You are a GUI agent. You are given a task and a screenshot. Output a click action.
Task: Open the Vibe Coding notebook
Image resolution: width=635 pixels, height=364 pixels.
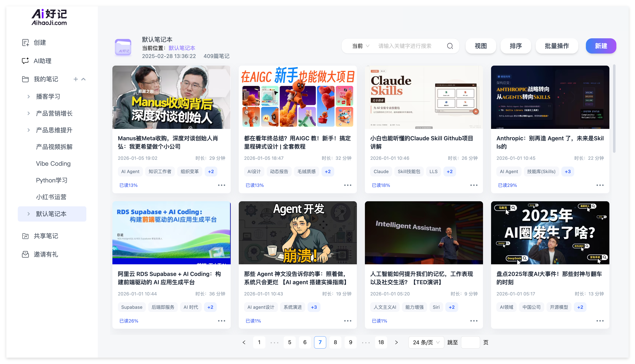(x=53, y=164)
